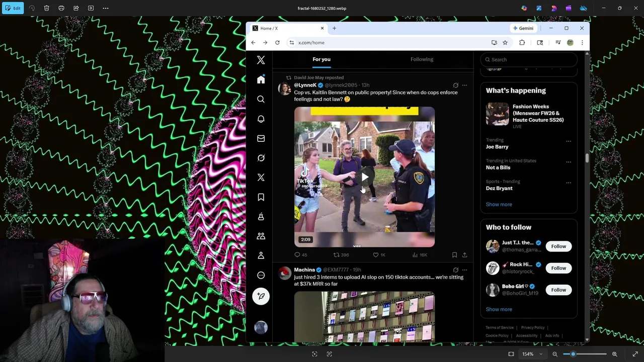
Task: Reply to the @LynneK post
Action: [x=300, y=255]
